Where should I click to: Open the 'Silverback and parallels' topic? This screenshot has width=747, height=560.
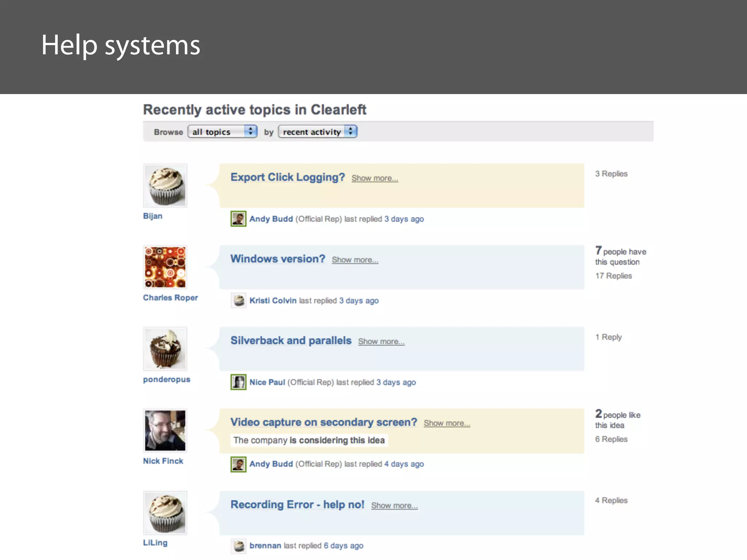pyautogui.click(x=291, y=341)
